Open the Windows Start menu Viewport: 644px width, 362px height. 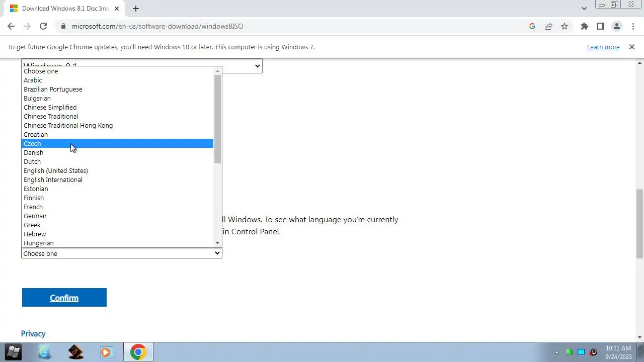point(14,352)
